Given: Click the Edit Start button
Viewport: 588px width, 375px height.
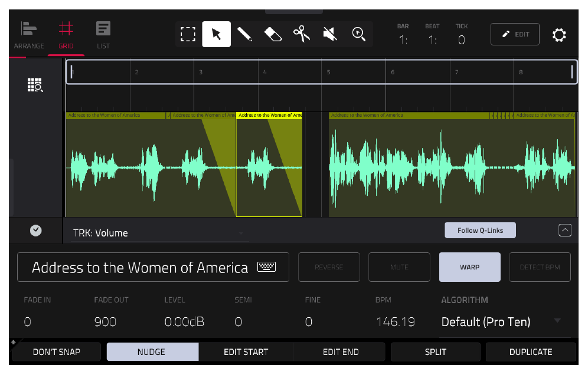Looking at the screenshot, I should [x=246, y=352].
